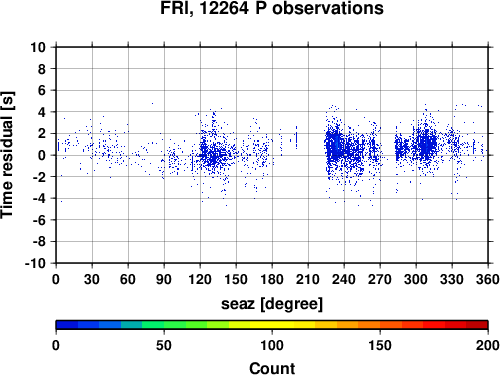Click the colorbar tick label '150'
Screen dimensions: 500x375
point(380,346)
